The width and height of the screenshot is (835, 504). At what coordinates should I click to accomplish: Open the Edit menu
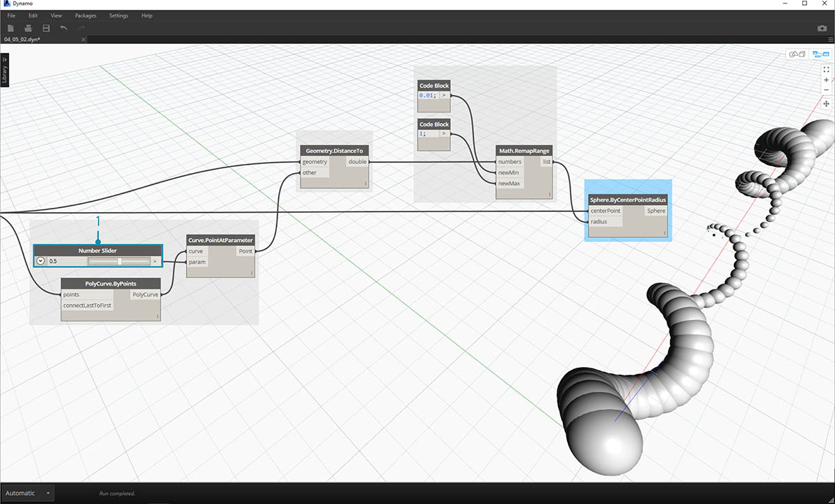click(x=33, y=15)
